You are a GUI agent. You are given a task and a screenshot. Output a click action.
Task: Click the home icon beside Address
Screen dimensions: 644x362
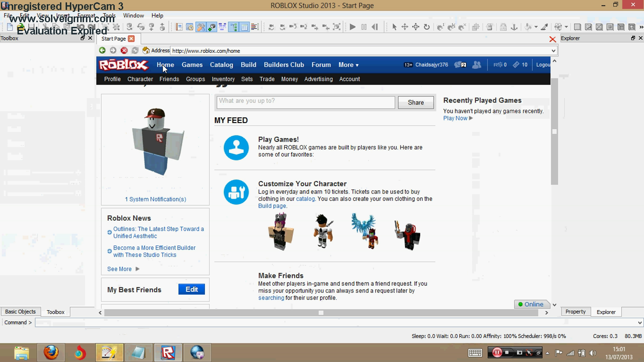(146, 50)
